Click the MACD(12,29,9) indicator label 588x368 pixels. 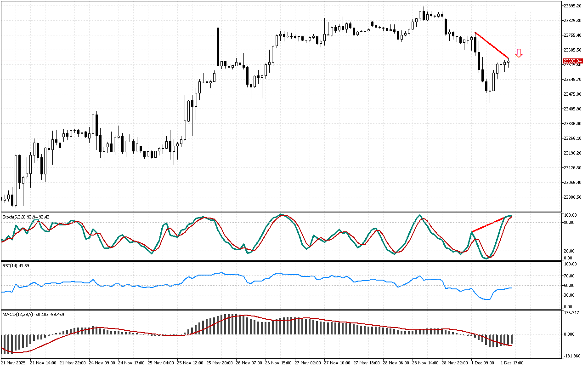click(x=18, y=314)
